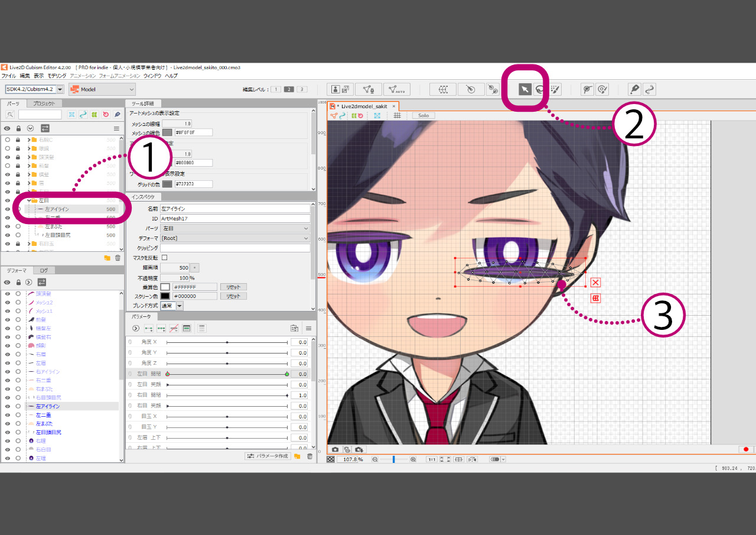Set edit level 3
The height and width of the screenshot is (535, 756).
pos(302,89)
